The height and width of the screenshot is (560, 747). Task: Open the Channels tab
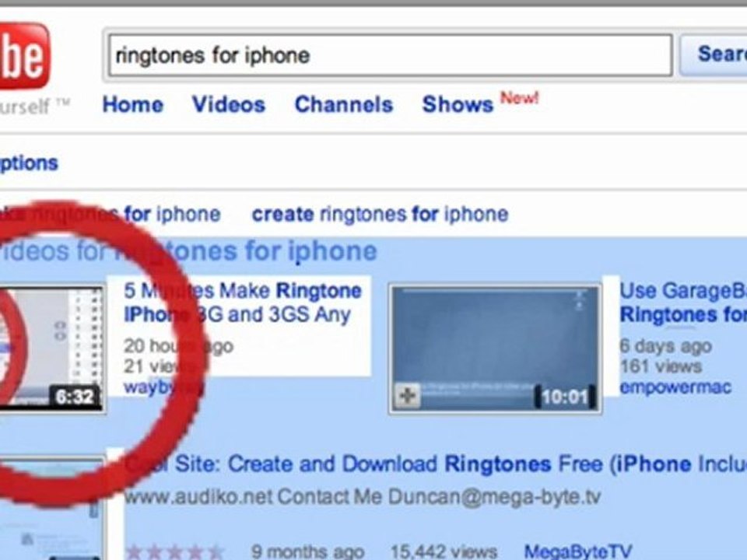coord(344,104)
